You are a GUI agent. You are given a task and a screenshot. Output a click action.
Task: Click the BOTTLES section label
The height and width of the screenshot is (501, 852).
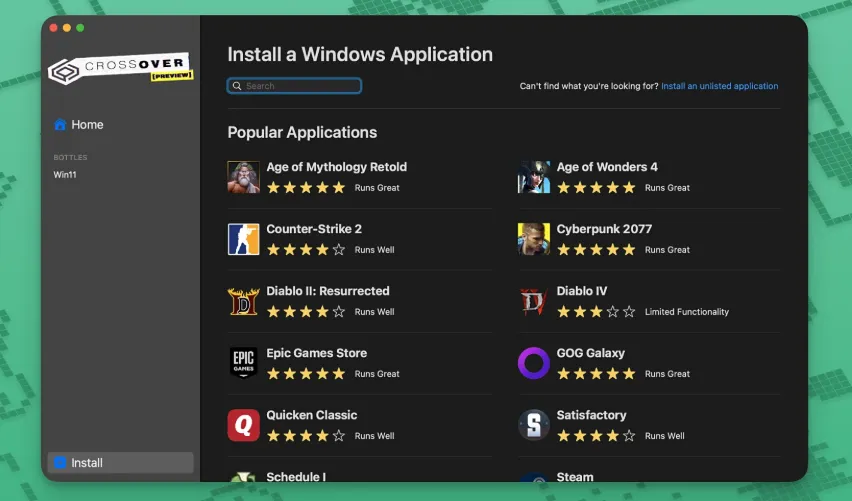point(70,157)
